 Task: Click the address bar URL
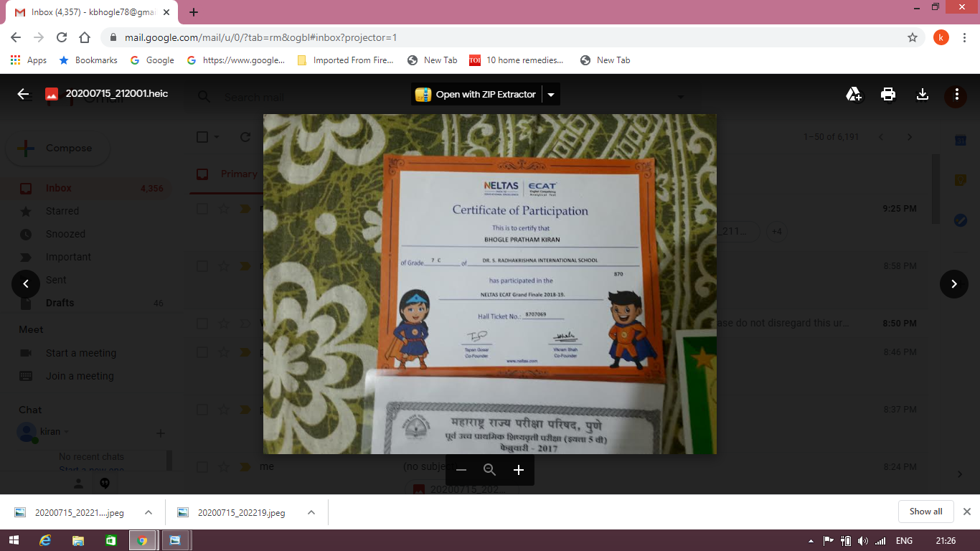(x=260, y=37)
